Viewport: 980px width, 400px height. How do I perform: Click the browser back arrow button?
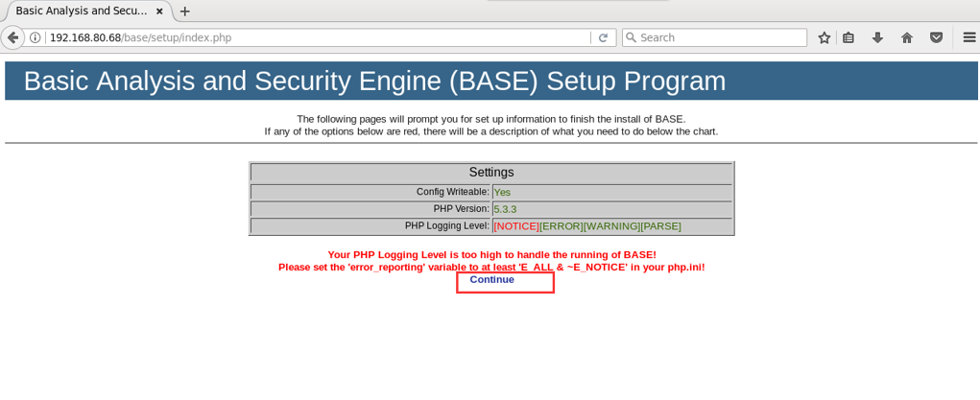(x=12, y=37)
